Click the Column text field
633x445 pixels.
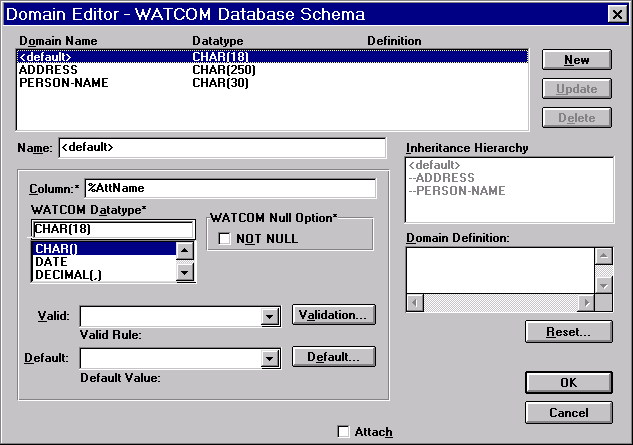point(230,188)
